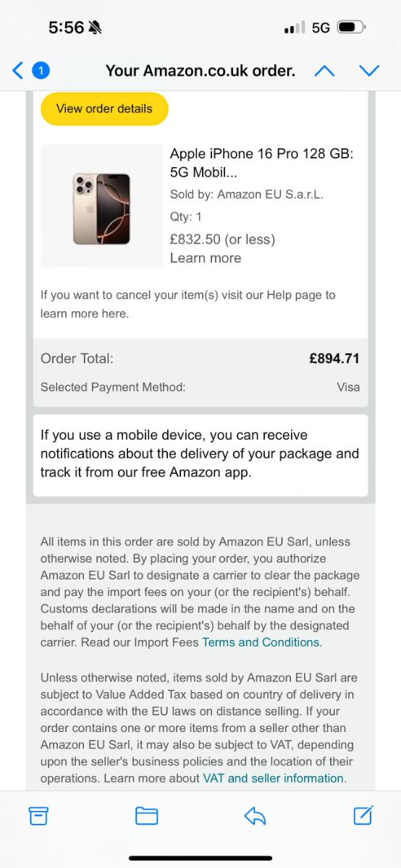Tap the battery indicator in status bar
401x868 pixels.
[x=352, y=27]
